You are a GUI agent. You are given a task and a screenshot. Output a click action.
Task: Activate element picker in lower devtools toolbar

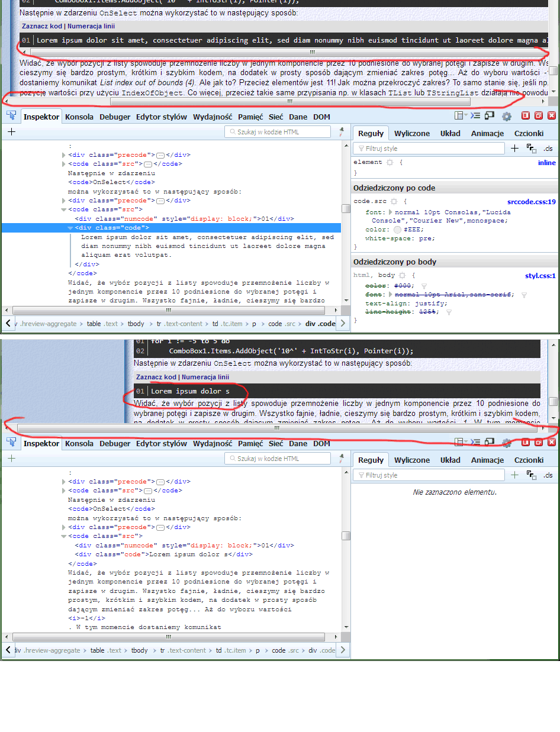[11, 443]
